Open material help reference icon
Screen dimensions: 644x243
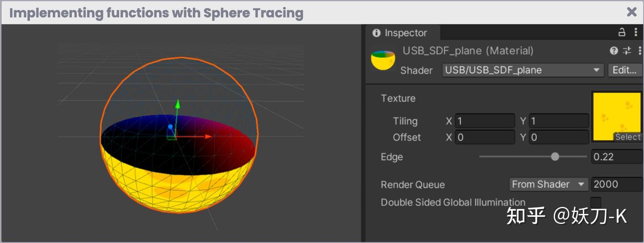(614, 51)
